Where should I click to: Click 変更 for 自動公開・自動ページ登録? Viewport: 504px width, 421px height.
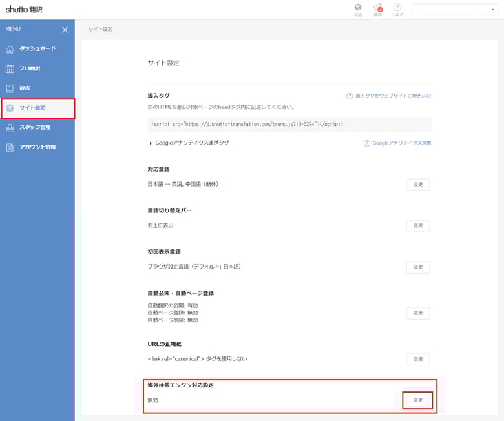click(x=418, y=313)
